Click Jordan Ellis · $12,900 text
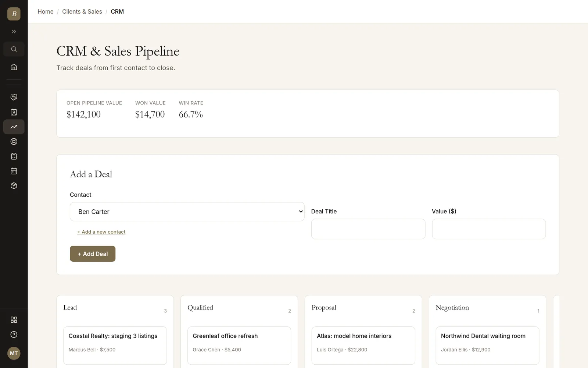This screenshot has height=368, width=588. tap(466, 350)
